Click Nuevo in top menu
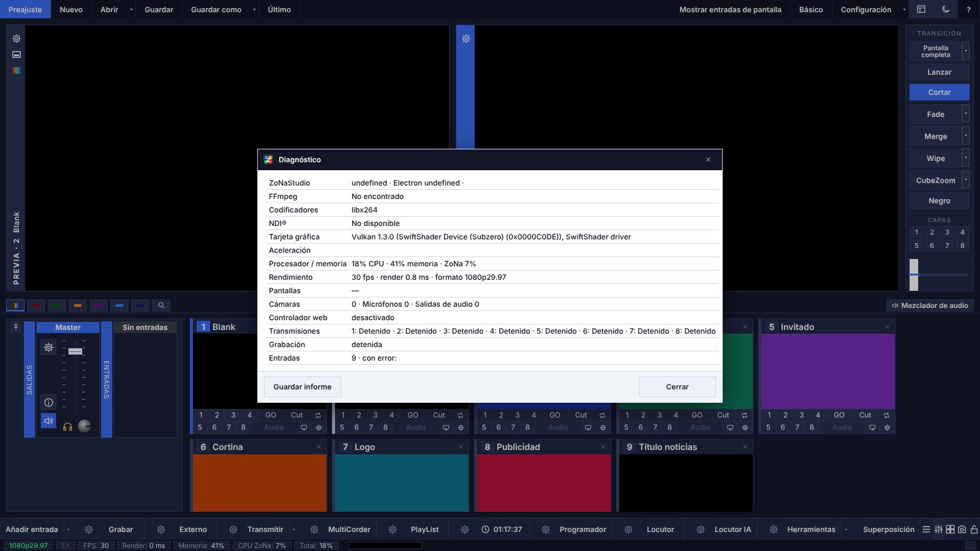 71,9
